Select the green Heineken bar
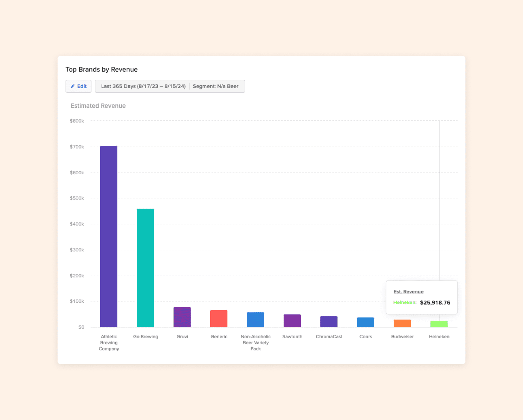Image resolution: width=523 pixels, height=420 pixels. coord(439,324)
